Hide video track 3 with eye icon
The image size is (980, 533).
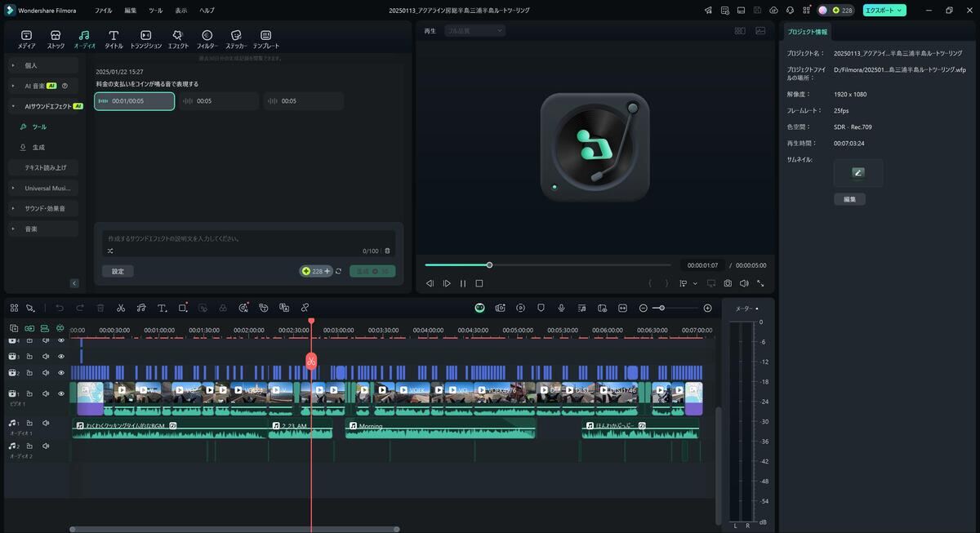(x=61, y=356)
